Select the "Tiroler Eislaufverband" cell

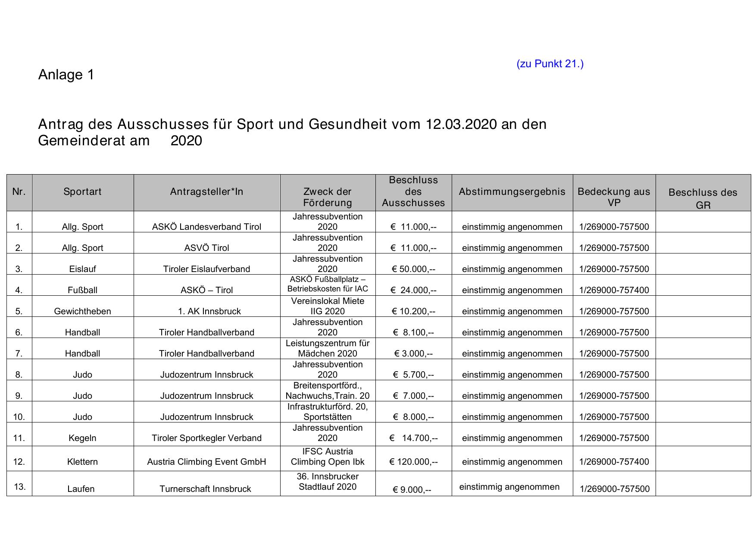206,269
